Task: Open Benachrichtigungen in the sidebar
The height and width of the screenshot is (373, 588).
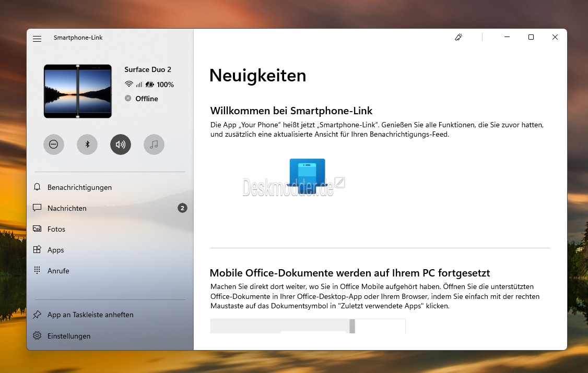Action: 110,187
